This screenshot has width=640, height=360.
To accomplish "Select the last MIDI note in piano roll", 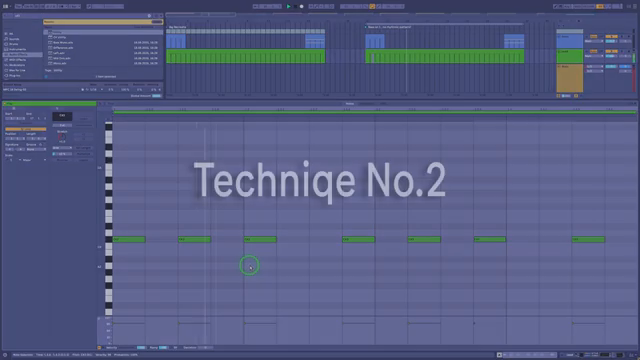I will pyautogui.click(x=588, y=240).
